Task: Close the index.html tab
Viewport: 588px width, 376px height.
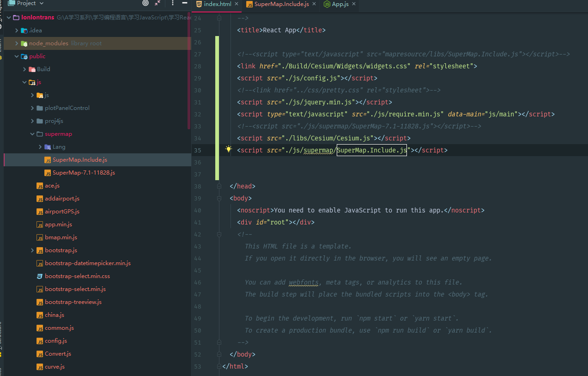Action: click(236, 4)
